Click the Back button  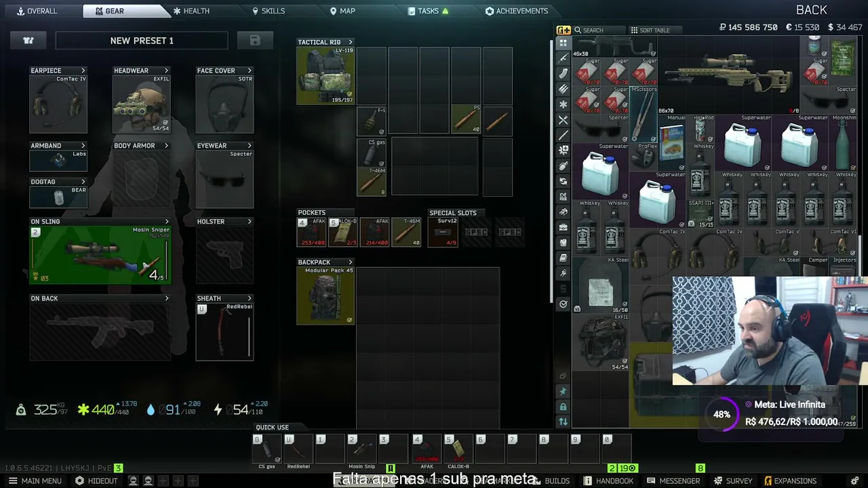pos(812,10)
